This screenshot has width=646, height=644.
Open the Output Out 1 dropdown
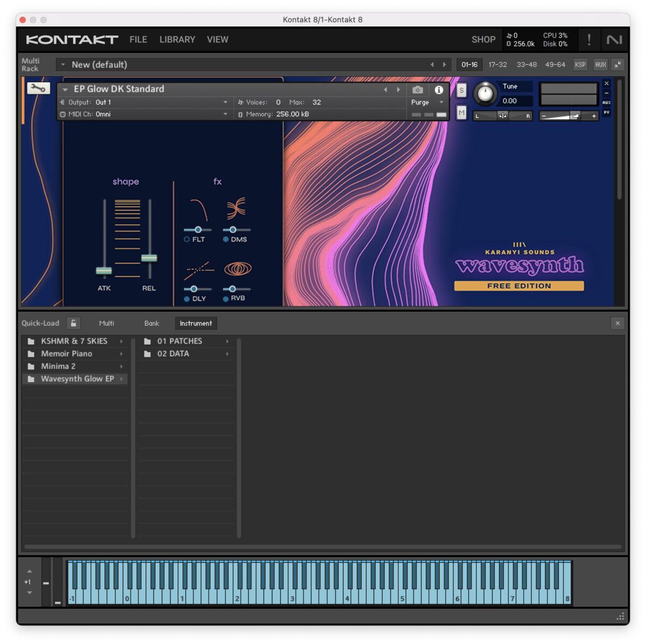pyautogui.click(x=225, y=102)
